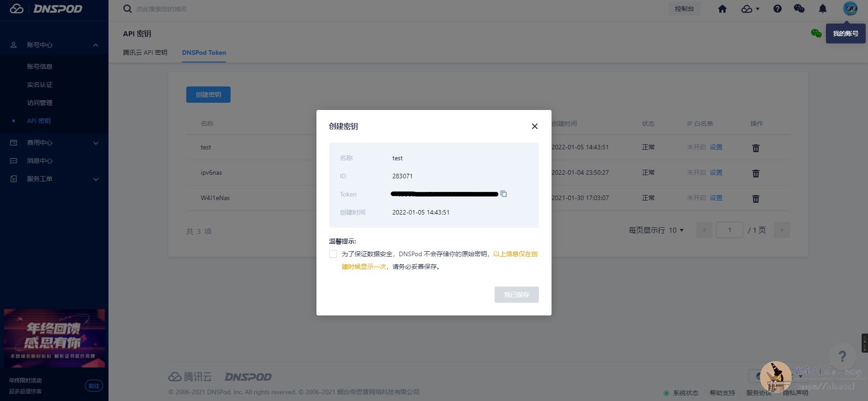The width and height of the screenshot is (868, 401).
Task: Open the WeChat chat icon in top bar
Action: pyautogui.click(x=799, y=9)
